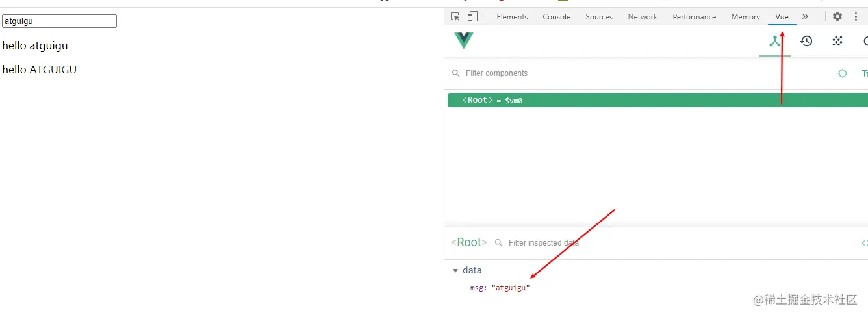Image resolution: width=868 pixels, height=317 pixels.
Task: Open the Vue events dots icon
Action: click(x=837, y=41)
